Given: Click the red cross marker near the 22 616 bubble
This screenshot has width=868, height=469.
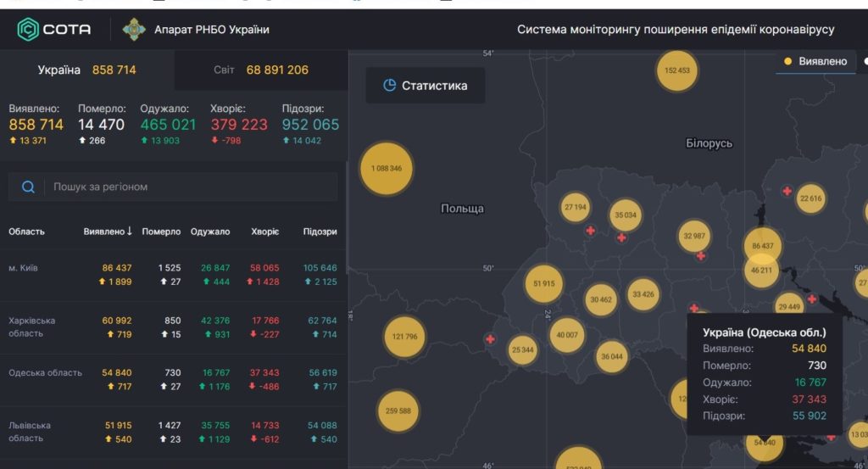Looking at the screenshot, I should pyautogui.click(x=787, y=191).
